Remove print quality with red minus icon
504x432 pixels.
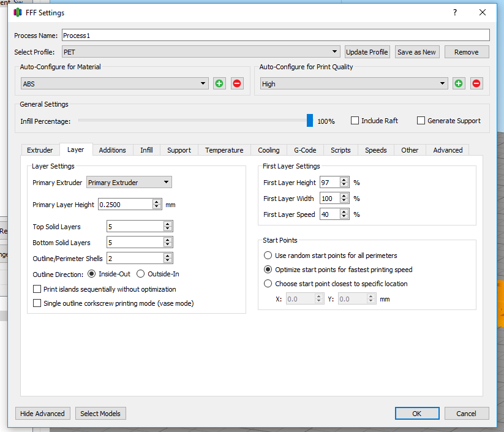point(476,83)
